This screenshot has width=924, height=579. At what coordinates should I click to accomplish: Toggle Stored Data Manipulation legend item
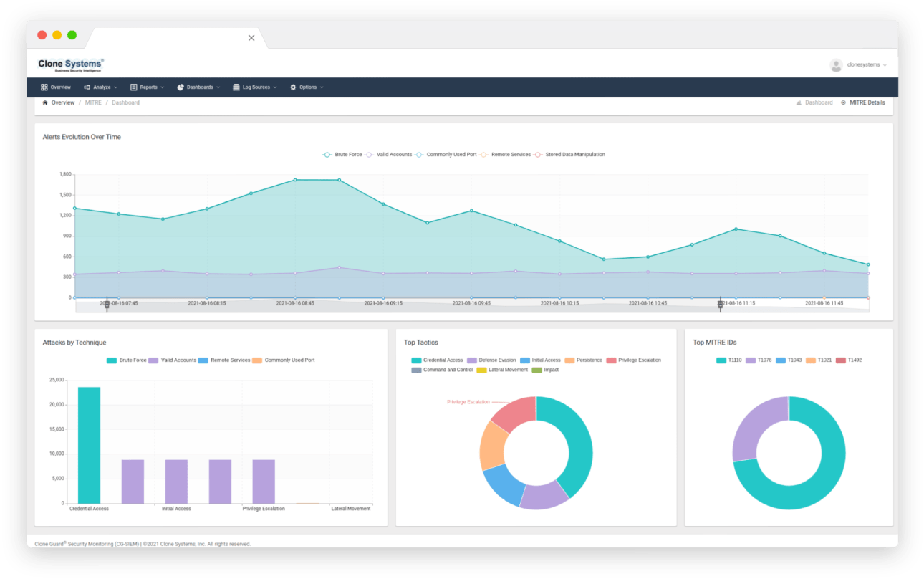click(x=569, y=155)
